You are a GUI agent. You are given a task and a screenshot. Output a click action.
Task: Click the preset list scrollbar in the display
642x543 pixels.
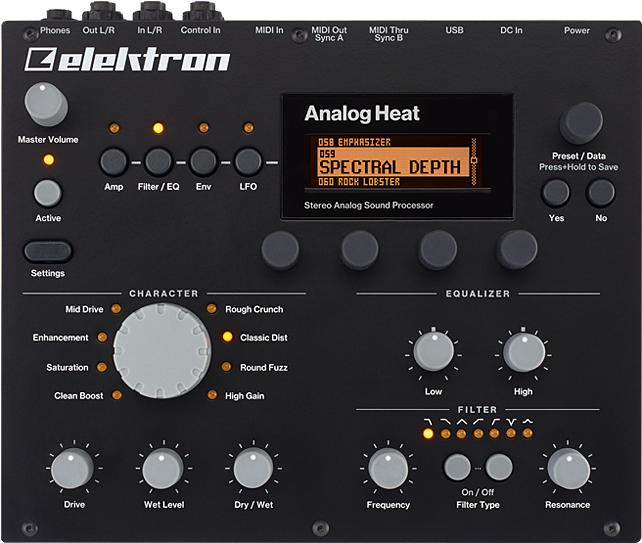pos(474,162)
